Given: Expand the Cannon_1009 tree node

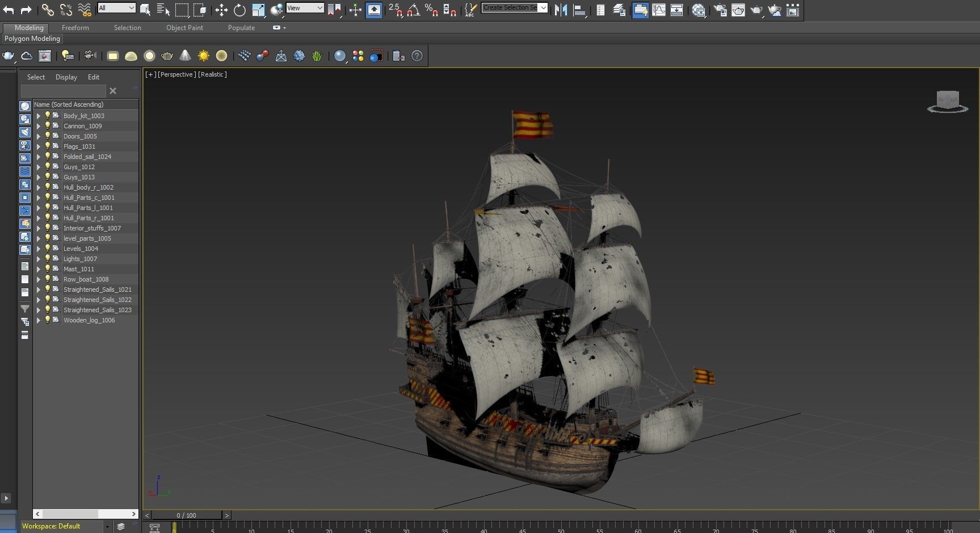Looking at the screenshot, I should pyautogui.click(x=39, y=126).
